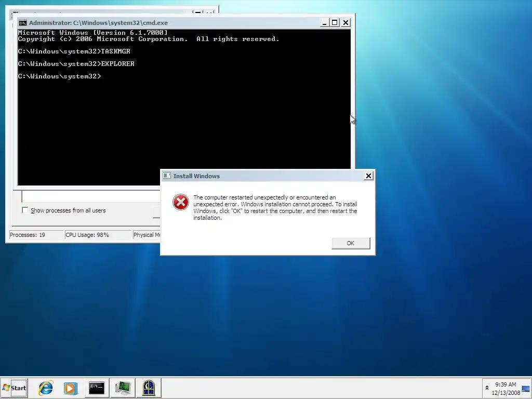Viewport: 532px width, 399px height.
Task: Click the 9:39 AM taskbar clock
Action: 506,389
